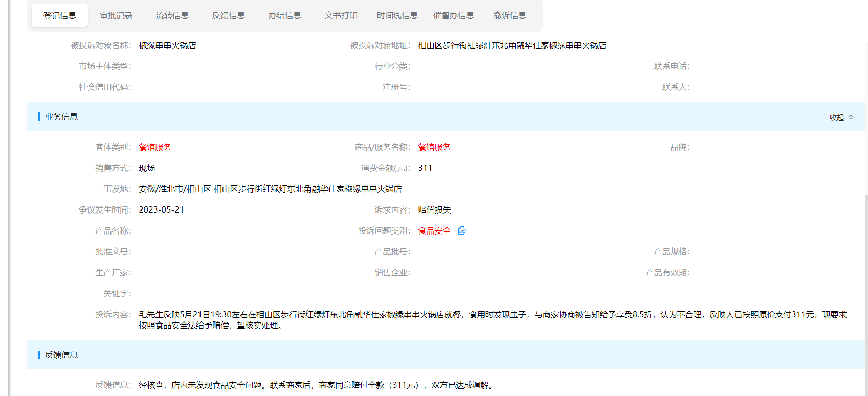868x396 pixels.
Task: Collapse the 业务信息 section via 收起
Action: click(x=837, y=118)
